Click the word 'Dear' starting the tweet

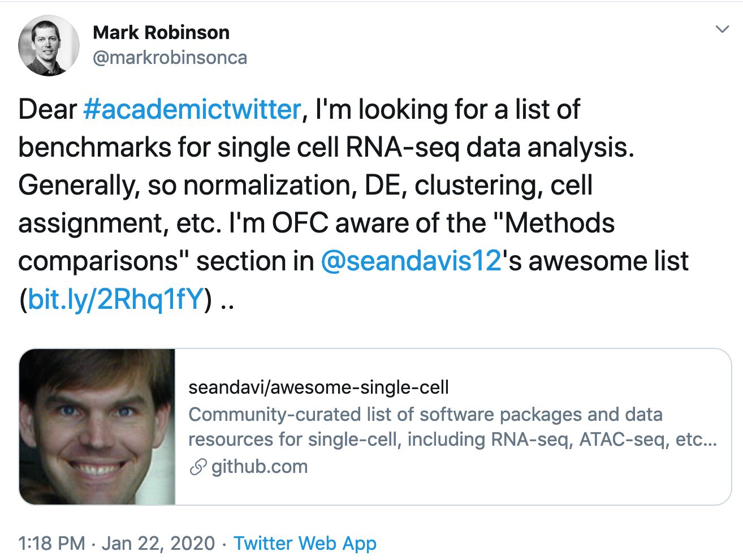click(47, 109)
